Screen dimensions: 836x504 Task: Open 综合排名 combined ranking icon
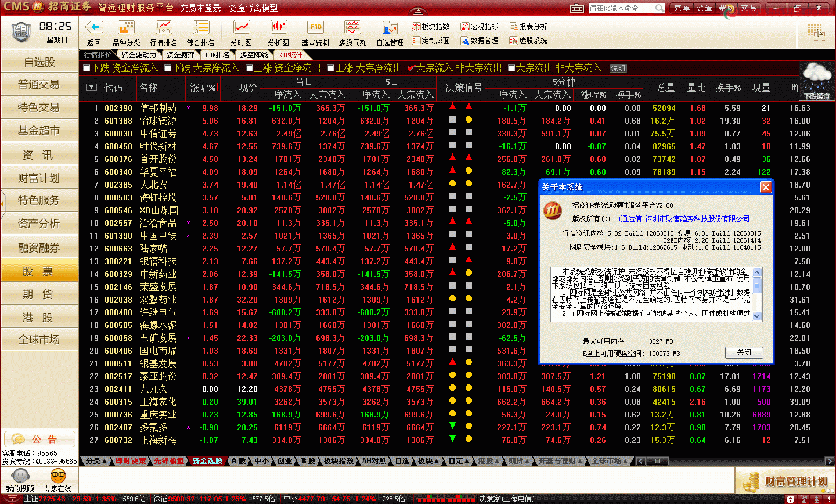coord(201,27)
